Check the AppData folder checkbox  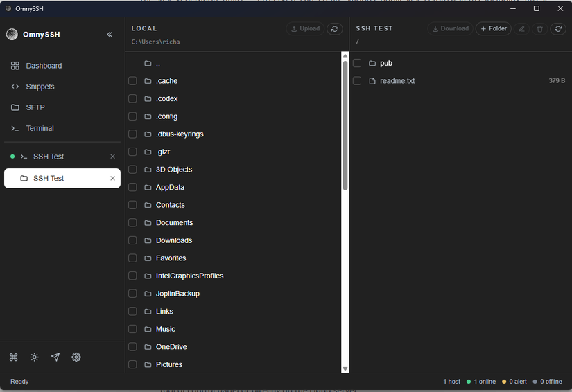133,187
